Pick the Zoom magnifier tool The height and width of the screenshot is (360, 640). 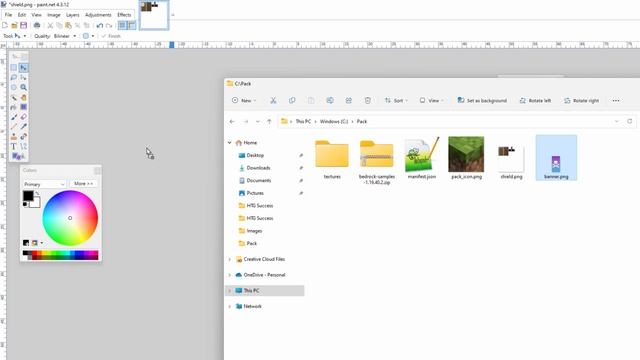click(x=23, y=87)
